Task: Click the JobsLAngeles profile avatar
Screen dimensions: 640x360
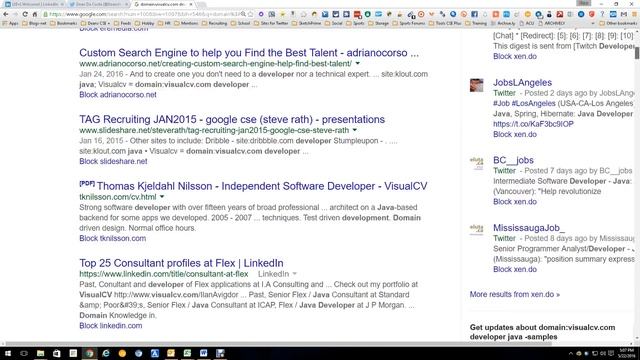Action: [476, 85]
